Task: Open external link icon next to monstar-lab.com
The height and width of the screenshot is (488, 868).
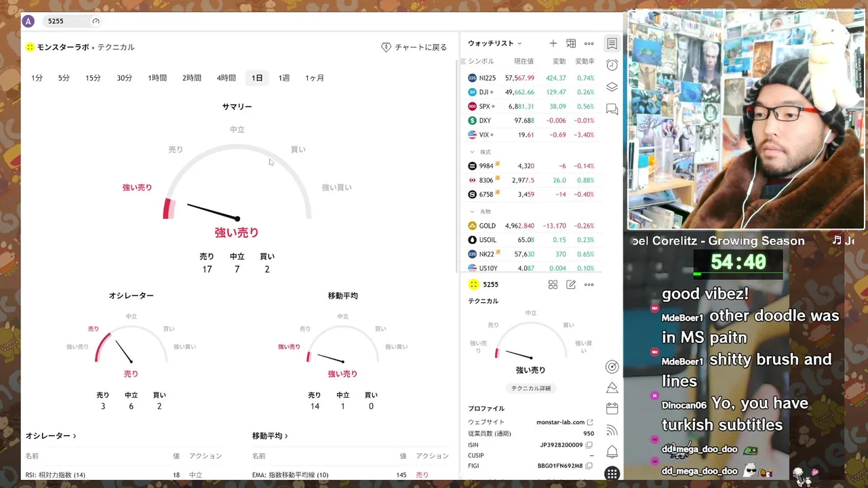Action: point(590,422)
